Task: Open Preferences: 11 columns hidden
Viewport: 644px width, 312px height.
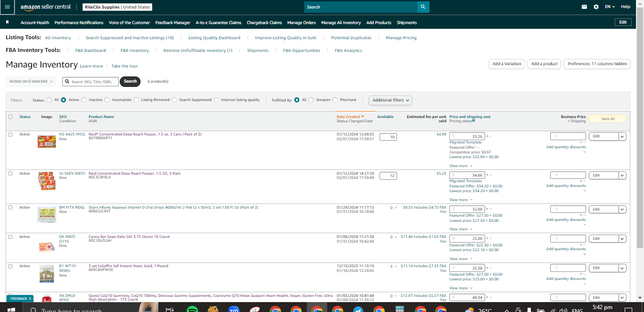Action: [597, 64]
